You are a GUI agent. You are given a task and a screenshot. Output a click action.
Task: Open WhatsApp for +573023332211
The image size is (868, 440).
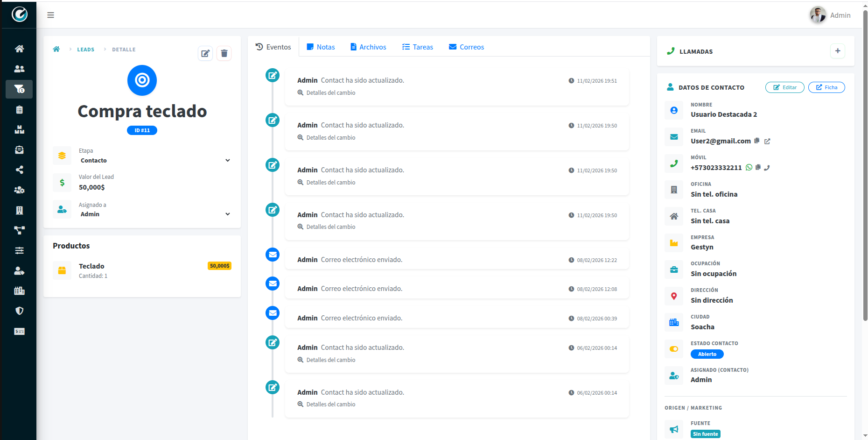point(749,167)
